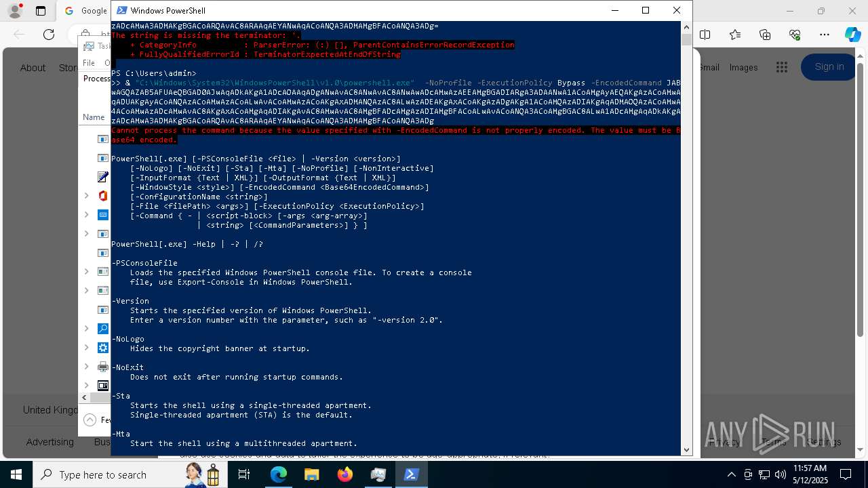Open the Edge profile avatar icon

pos(14,11)
